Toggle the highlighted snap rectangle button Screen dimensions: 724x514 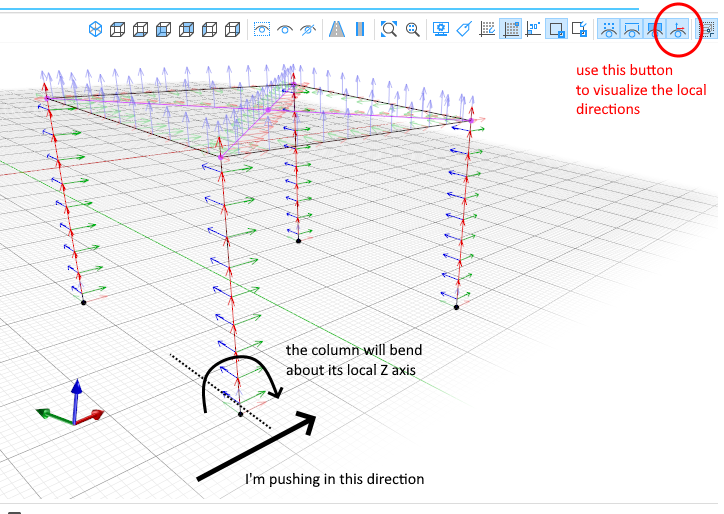click(556, 30)
